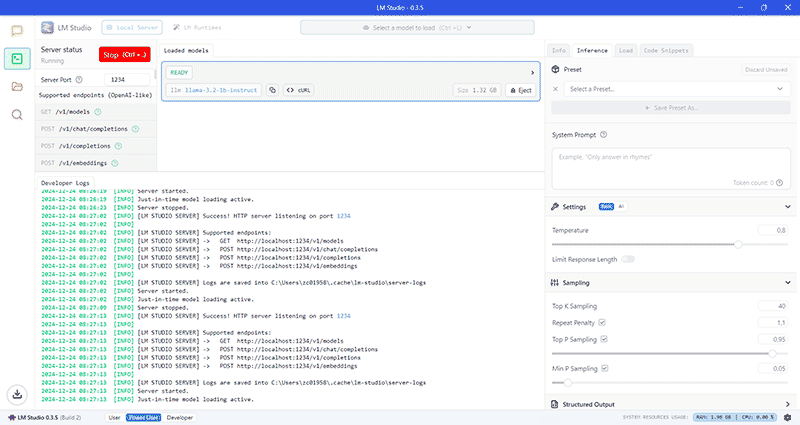Uncheck the Min P Sampling checkbox

(605, 368)
